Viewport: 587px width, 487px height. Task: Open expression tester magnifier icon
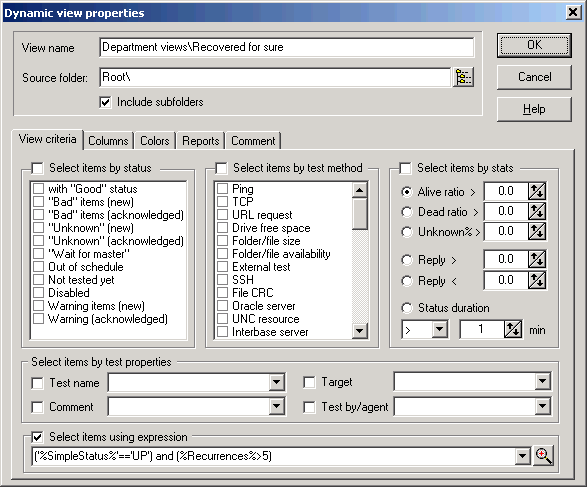click(x=544, y=456)
